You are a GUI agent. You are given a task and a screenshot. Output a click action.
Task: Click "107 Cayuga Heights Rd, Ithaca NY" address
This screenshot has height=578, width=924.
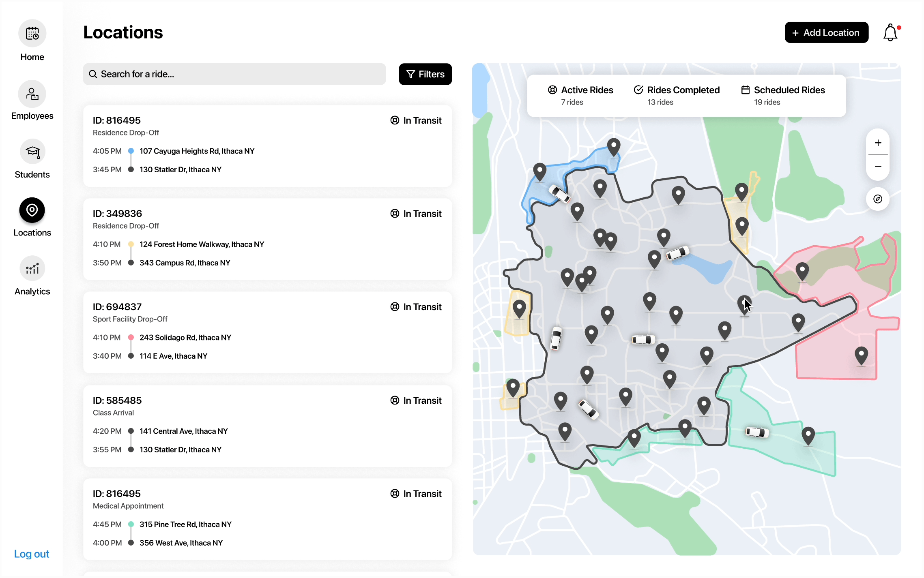pyautogui.click(x=197, y=151)
